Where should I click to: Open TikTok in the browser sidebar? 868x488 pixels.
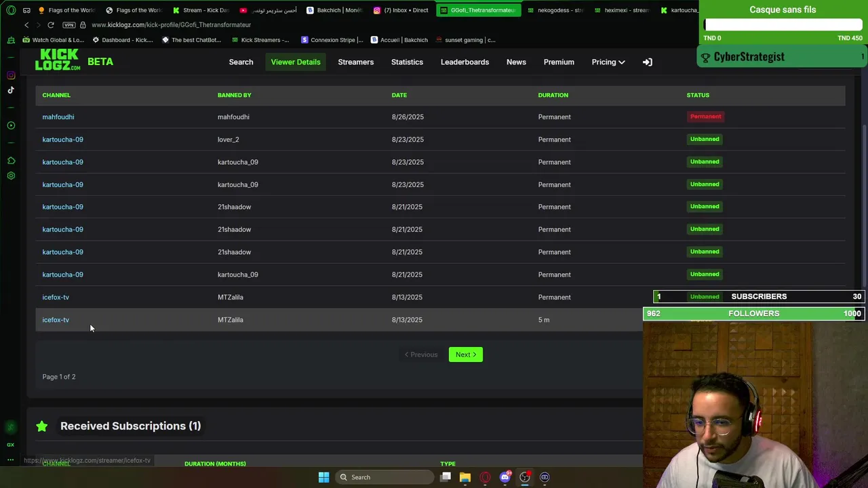11,90
